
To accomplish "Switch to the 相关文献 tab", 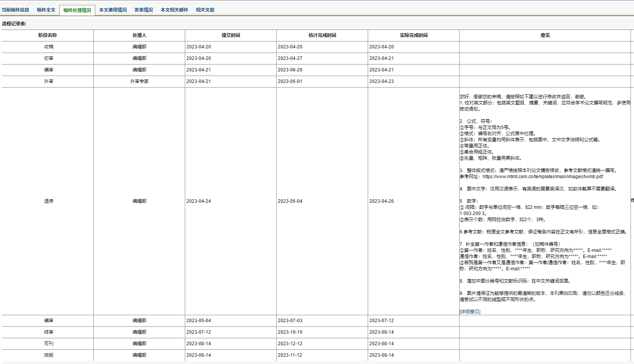I will 205,10.
